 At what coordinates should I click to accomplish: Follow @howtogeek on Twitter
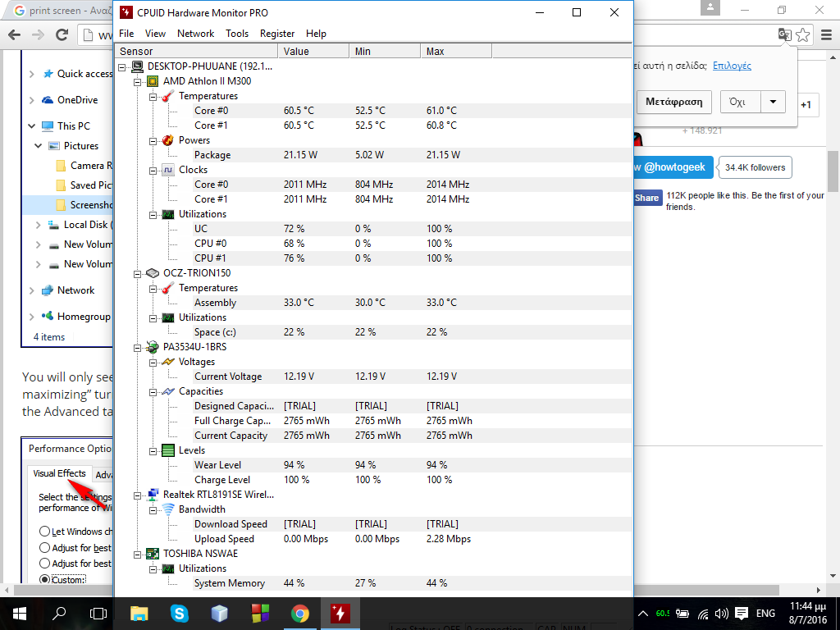point(673,167)
